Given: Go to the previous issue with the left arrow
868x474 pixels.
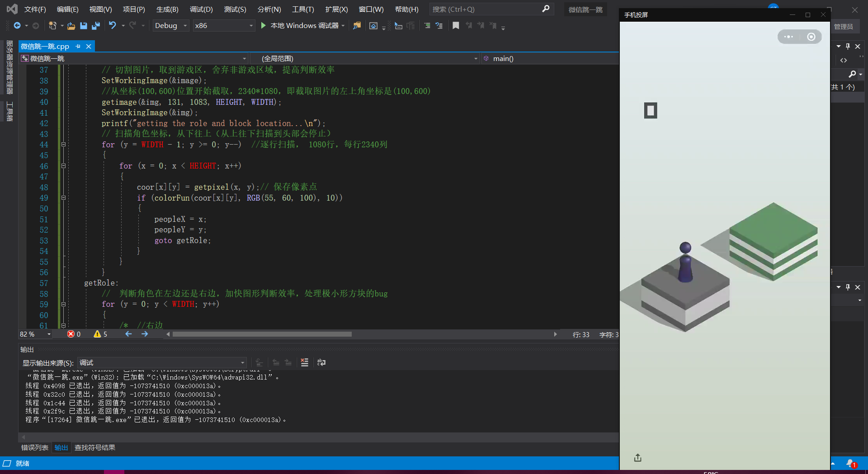Looking at the screenshot, I should [129, 334].
